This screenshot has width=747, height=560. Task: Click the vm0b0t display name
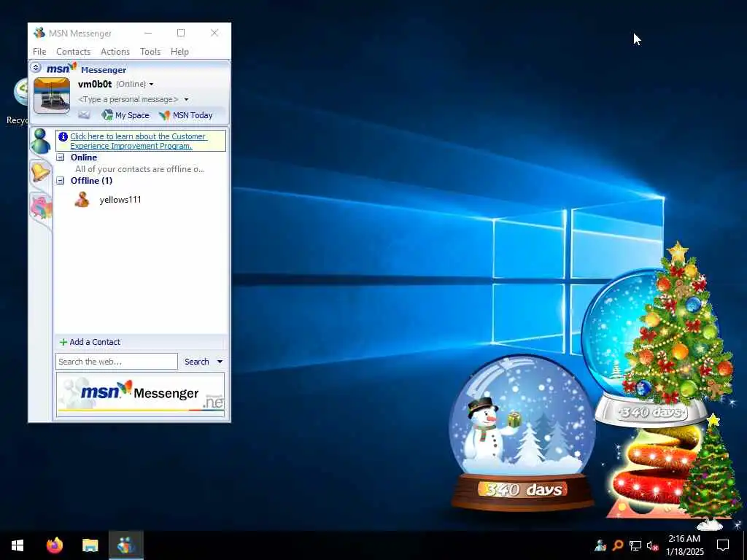(x=95, y=85)
